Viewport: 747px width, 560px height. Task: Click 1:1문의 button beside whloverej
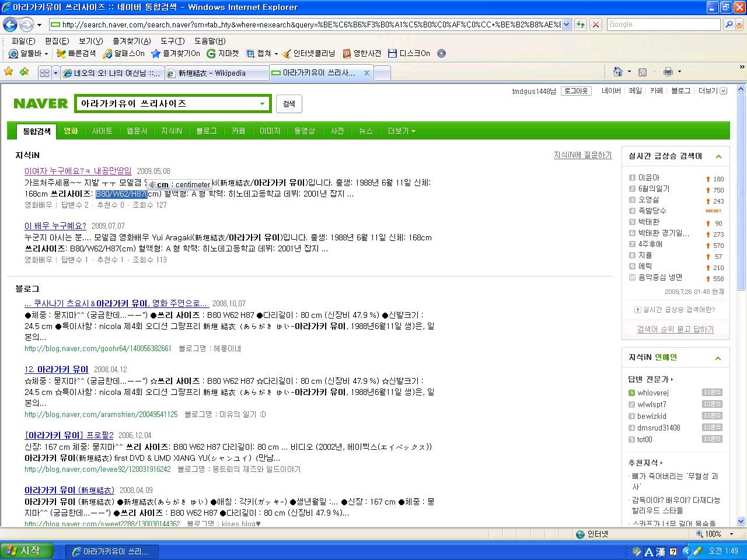pyautogui.click(x=712, y=393)
